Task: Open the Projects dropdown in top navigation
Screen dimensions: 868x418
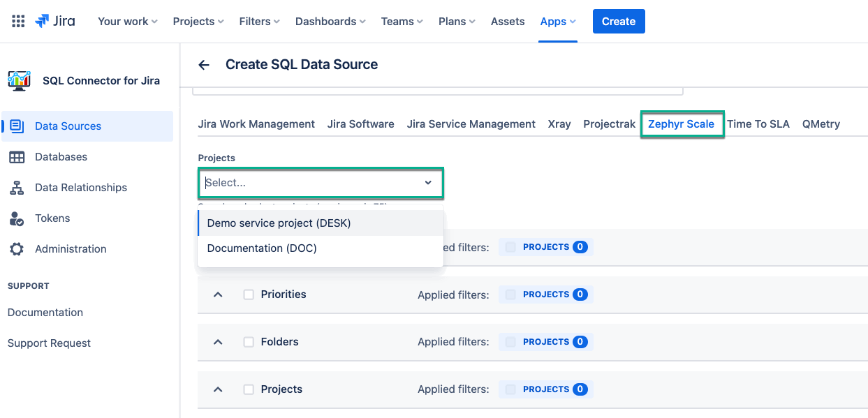Action: click(x=198, y=22)
